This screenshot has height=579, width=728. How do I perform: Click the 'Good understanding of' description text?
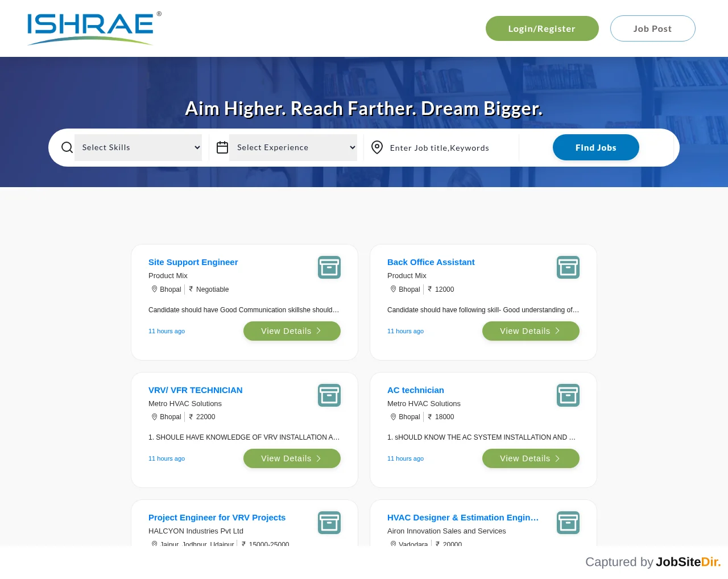point(483,310)
